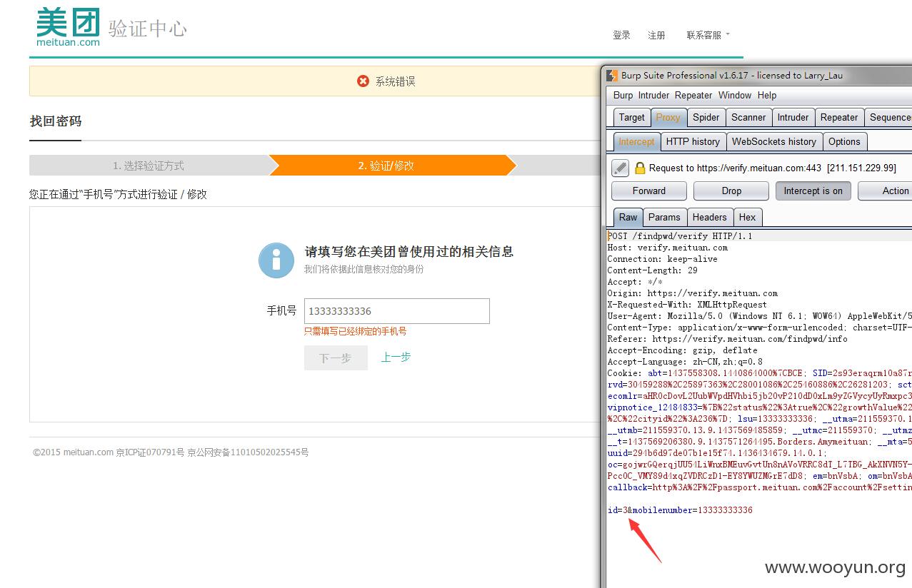Click the 上一步 link
The width and height of the screenshot is (912, 588).
pyautogui.click(x=396, y=358)
